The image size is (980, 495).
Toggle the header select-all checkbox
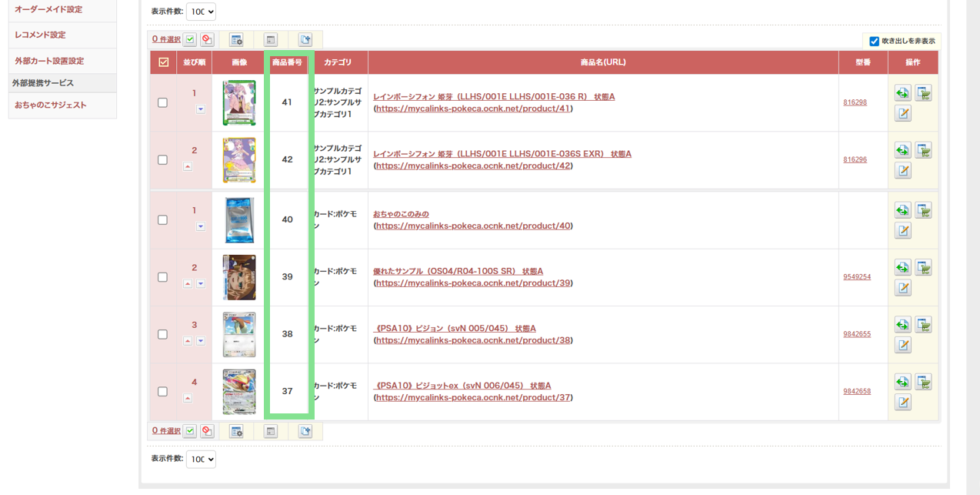163,62
